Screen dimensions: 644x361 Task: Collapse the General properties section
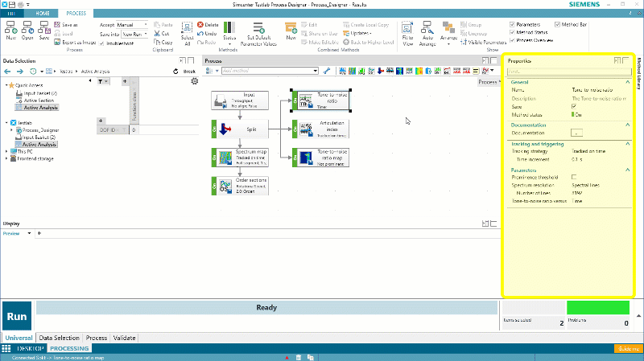pyautogui.click(x=628, y=83)
